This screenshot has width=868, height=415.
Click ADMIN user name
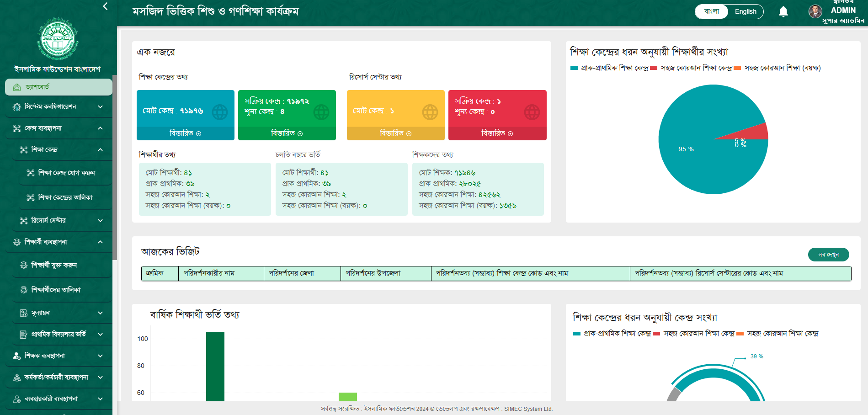(843, 10)
